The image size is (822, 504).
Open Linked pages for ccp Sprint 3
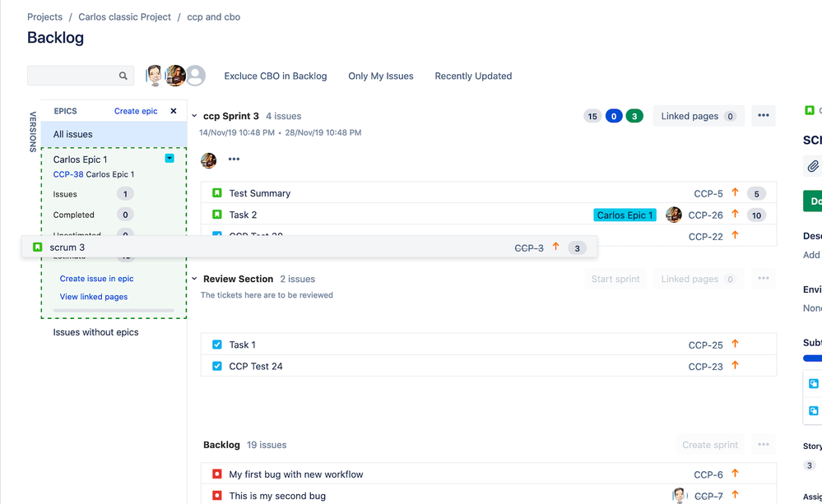(x=699, y=116)
